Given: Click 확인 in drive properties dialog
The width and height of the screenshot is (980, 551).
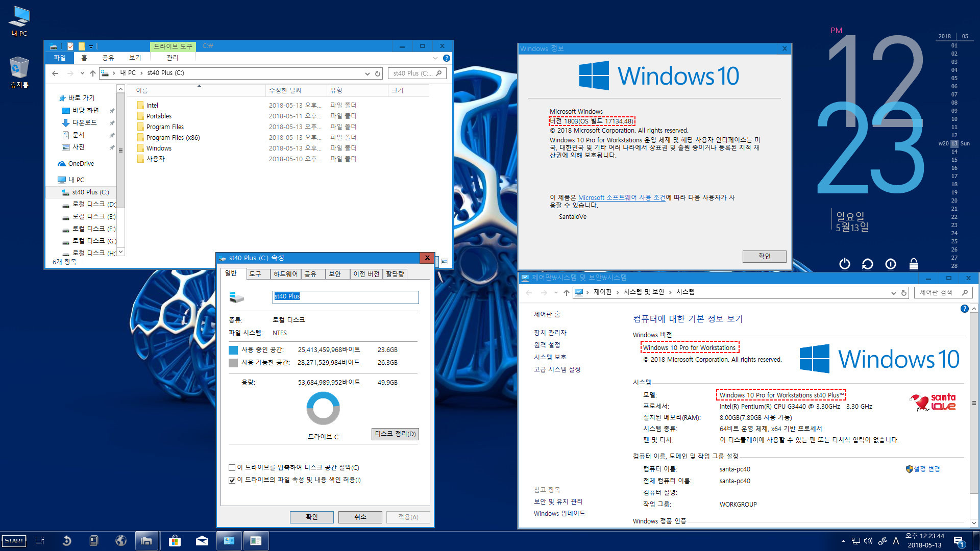Looking at the screenshot, I should pos(312,517).
